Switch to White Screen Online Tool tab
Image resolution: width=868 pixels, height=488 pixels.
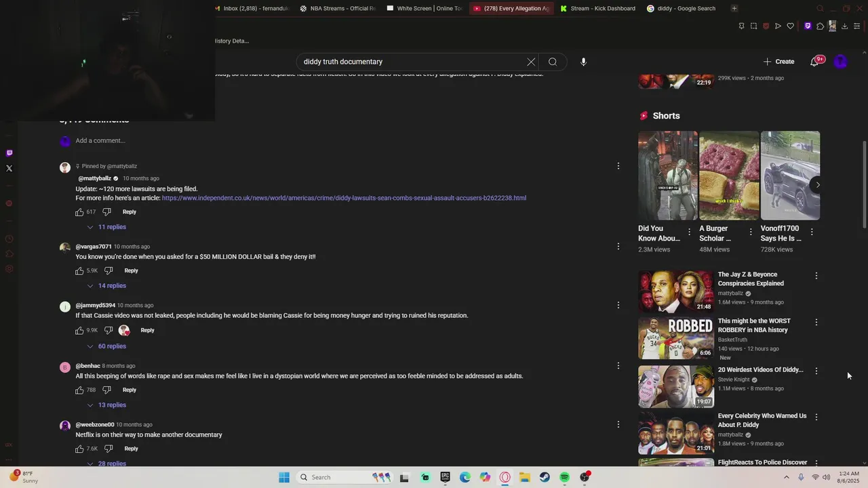[x=425, y=8]
